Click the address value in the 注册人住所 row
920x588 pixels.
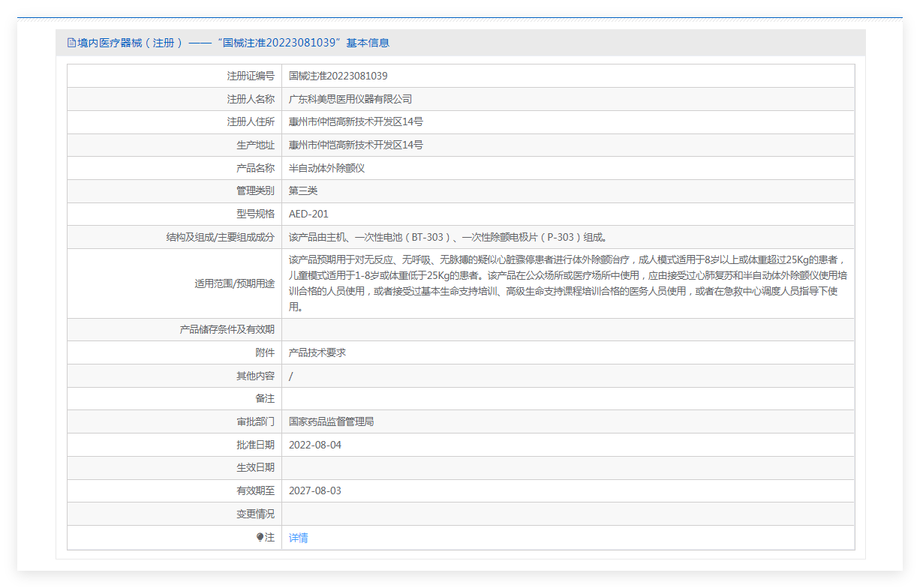coord(356,122)
